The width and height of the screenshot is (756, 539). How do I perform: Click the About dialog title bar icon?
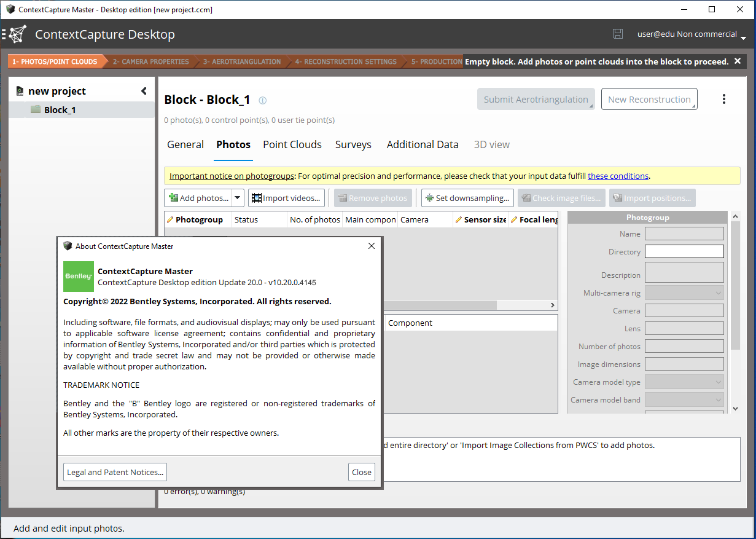[x=68, y=246]
